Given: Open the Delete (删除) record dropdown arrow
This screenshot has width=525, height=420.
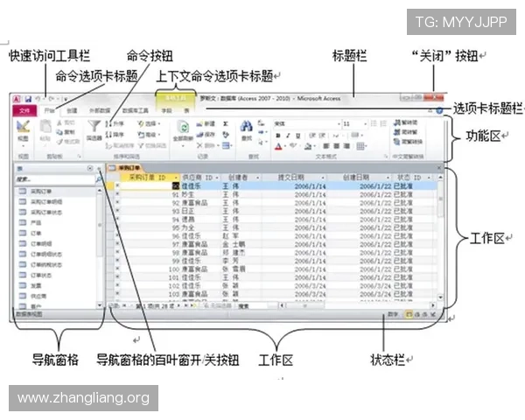Looking at the screenshot, I should 218,145.
